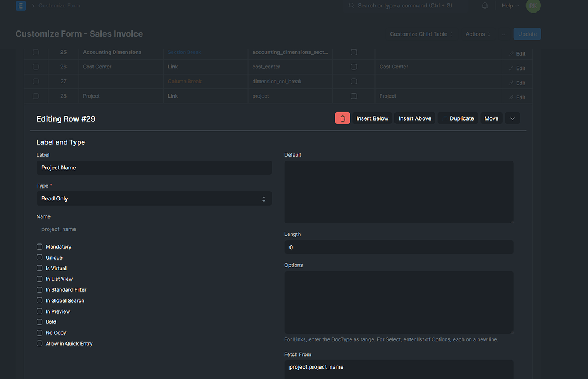Open the Customize Child Table menu
Screen dimensions: 588x379
point(421,34)
